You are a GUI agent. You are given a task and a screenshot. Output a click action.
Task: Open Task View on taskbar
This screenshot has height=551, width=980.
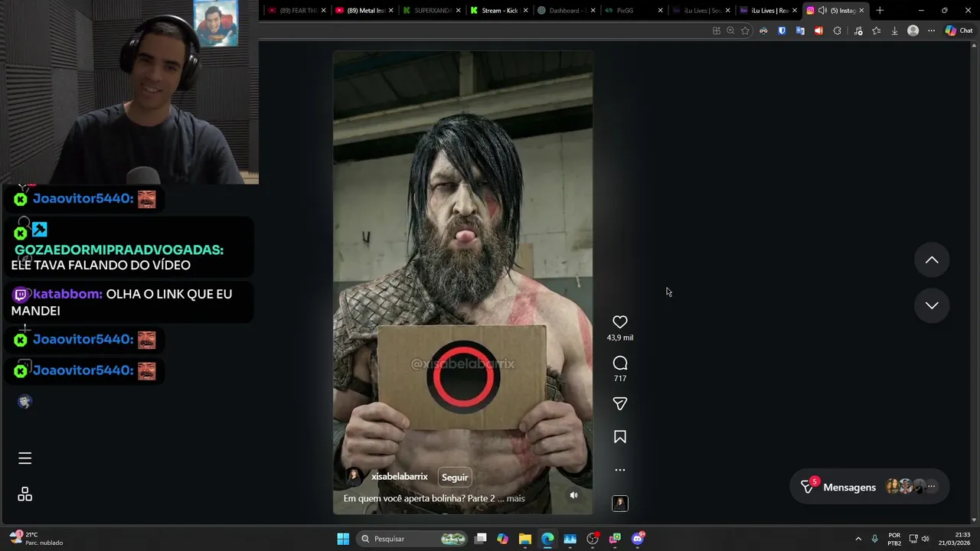(481, 539)
